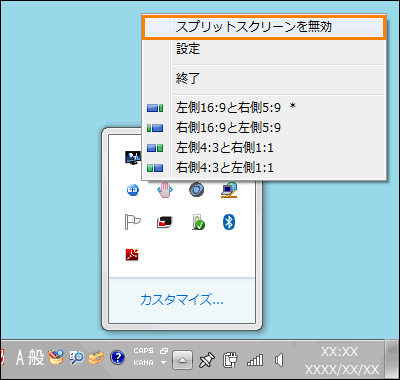Collapse hidden icons with the taskbar arrow button

pyautogui.click(x=182, y=360)
